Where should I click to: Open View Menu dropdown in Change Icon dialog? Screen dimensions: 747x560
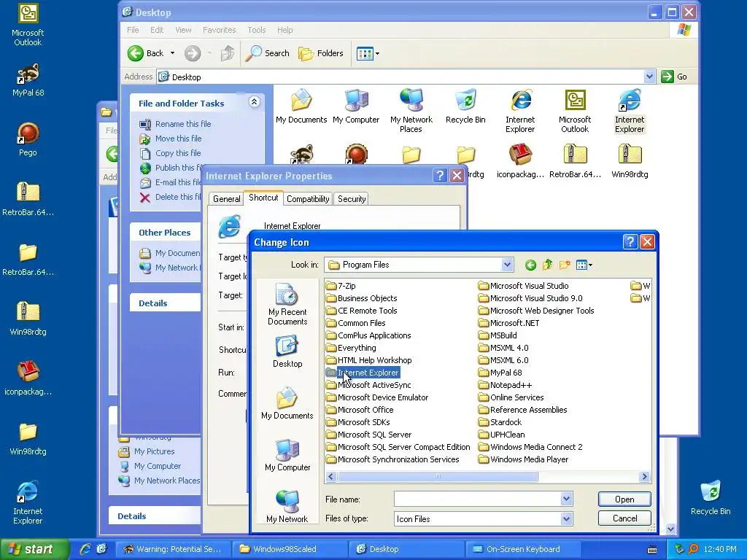[584, 265]
